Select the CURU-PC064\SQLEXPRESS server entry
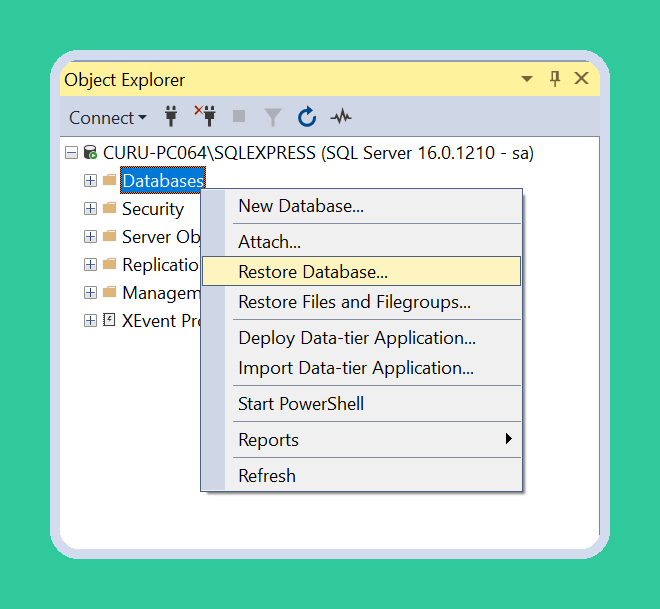The height and width of the screenshot is (609, 660). (x=318, y=153)
